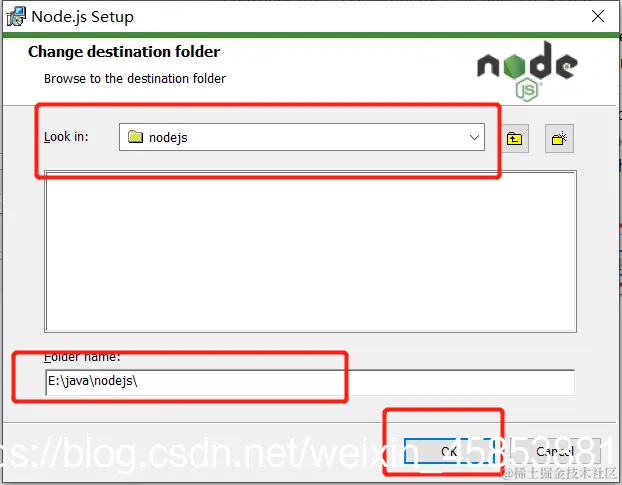Image resolution: width=622 pixels, height=485 pixels.
Task: Click the green JS hexagon badge
Action: click(527, 90)
